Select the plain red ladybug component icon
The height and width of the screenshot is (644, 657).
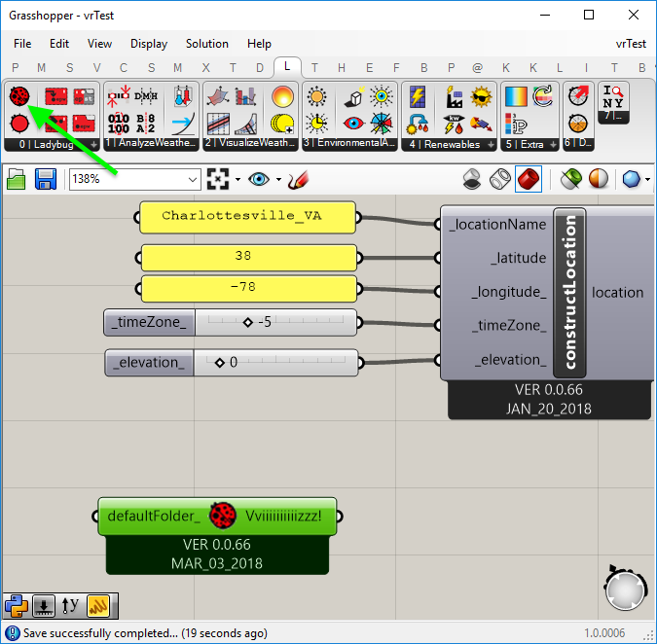tap(19, 124)
